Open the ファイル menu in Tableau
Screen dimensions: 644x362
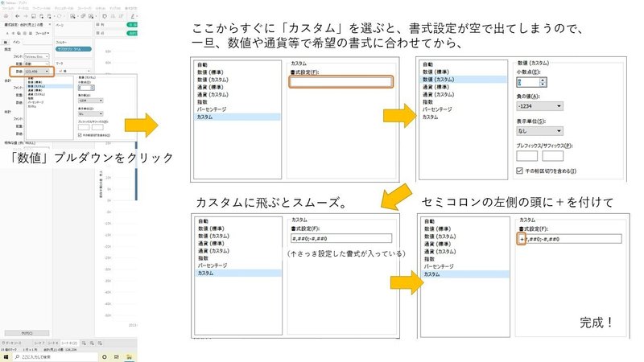tap(8, 8)
